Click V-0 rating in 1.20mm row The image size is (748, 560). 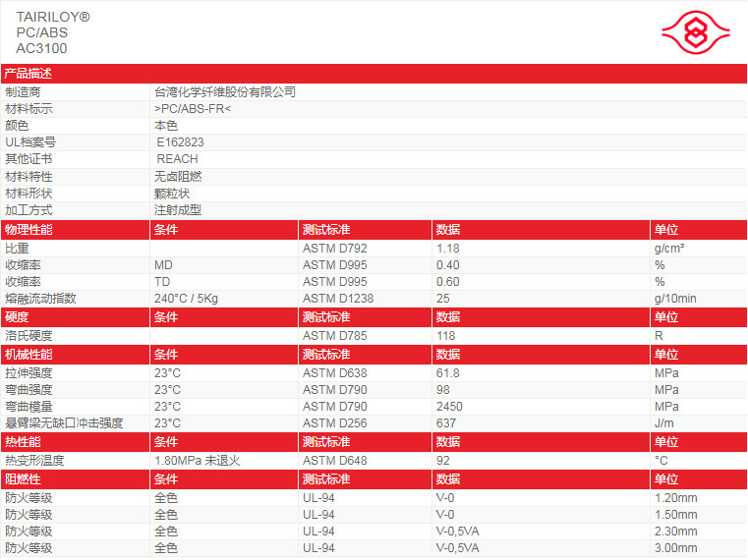444,497
